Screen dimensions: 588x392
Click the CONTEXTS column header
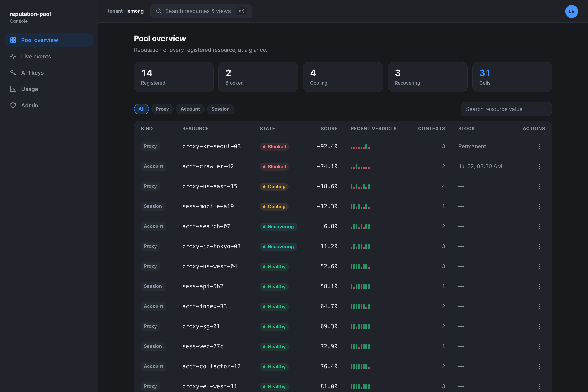coord(431,128)
